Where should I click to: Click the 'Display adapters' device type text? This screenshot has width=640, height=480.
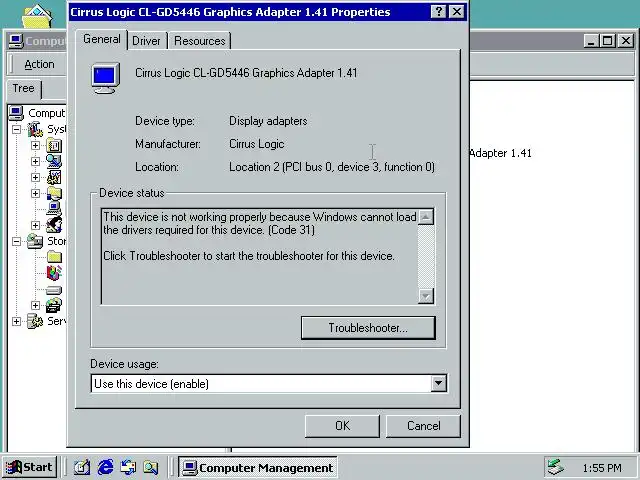268,121
